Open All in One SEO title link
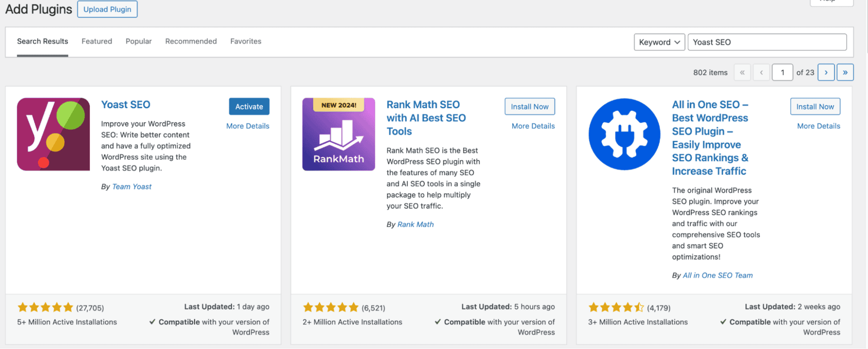 coord(710,138)
